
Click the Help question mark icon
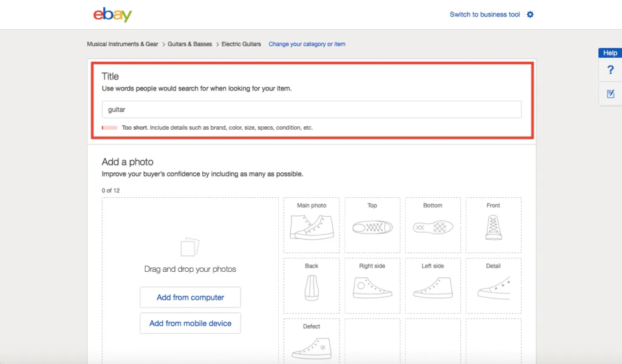point(610,70)
